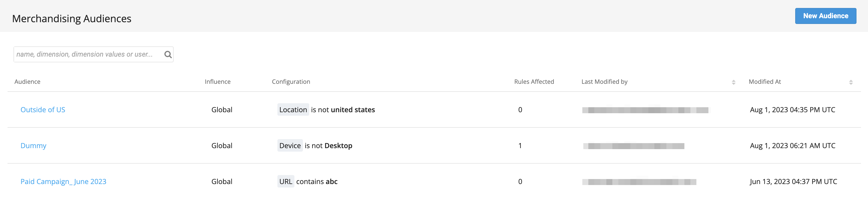The width and height of the screenshot is (868, 198).
Task: Click the Merchandising Audiences page title
Action: click(x=72, y=18)
